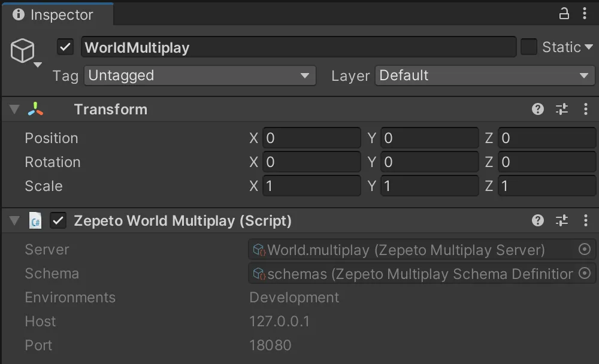This screenshot has height=364, width=599.
Task: Enable the Static checkbox
Action: tap(529, 47)
